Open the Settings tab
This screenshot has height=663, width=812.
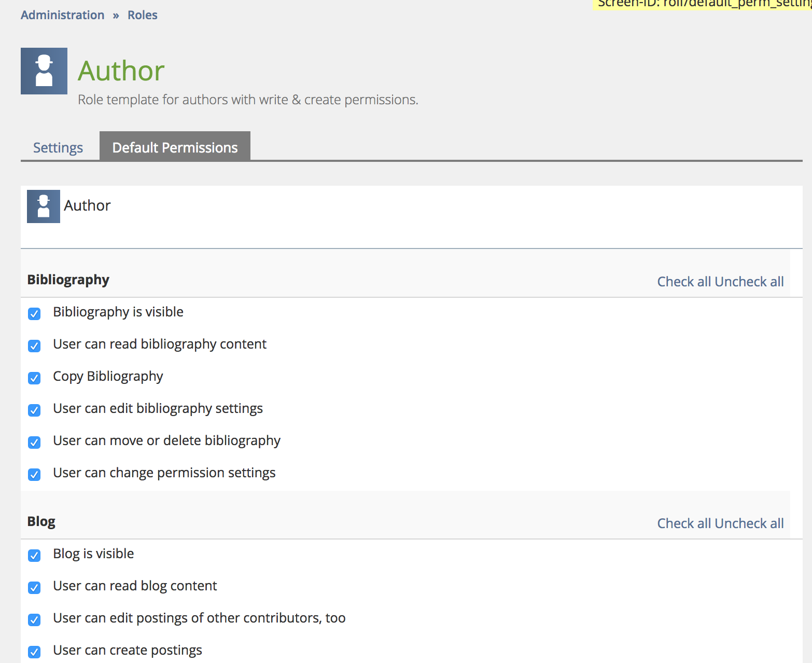click(58, 148)
